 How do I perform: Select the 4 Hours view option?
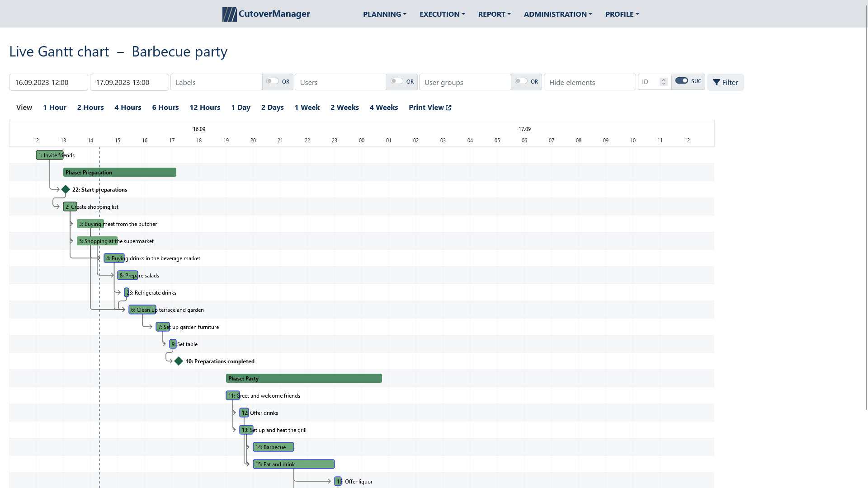click(127, 107)
